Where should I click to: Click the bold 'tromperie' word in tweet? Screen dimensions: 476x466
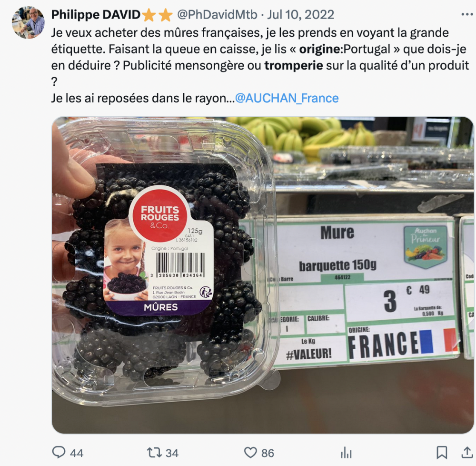point(294,66)
